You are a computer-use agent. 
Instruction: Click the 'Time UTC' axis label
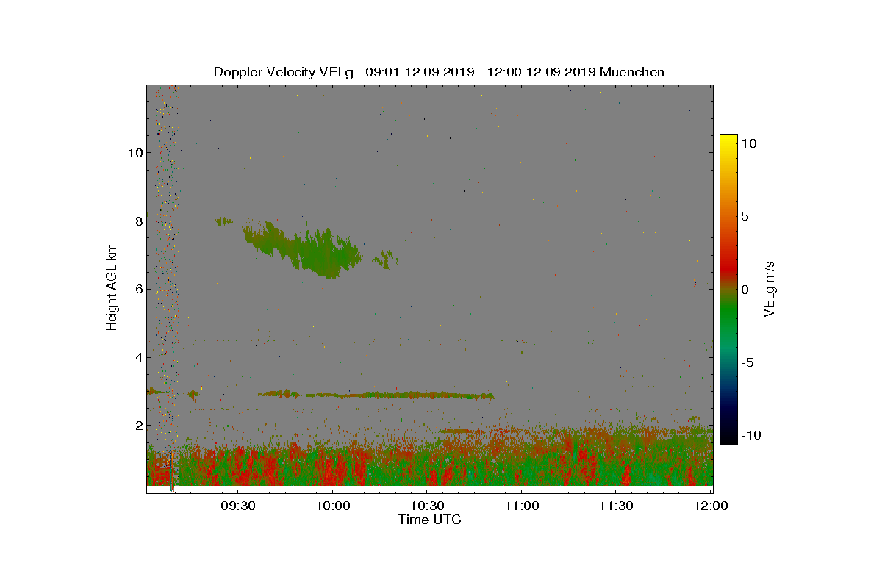tap(430, 520)
